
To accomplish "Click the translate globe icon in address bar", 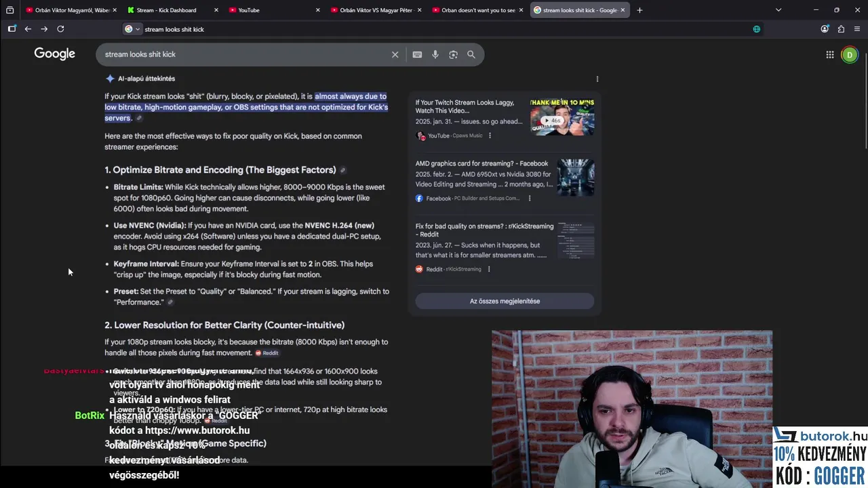I will click(x=757, y=29).
